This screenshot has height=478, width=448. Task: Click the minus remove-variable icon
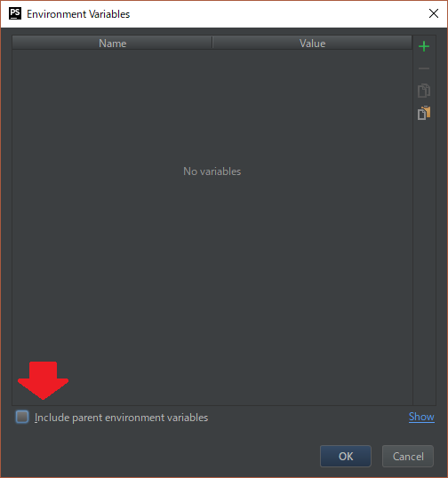point(424,68)
